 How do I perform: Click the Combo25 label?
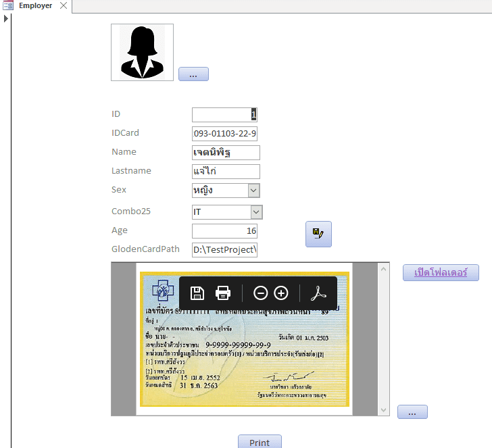131,211
